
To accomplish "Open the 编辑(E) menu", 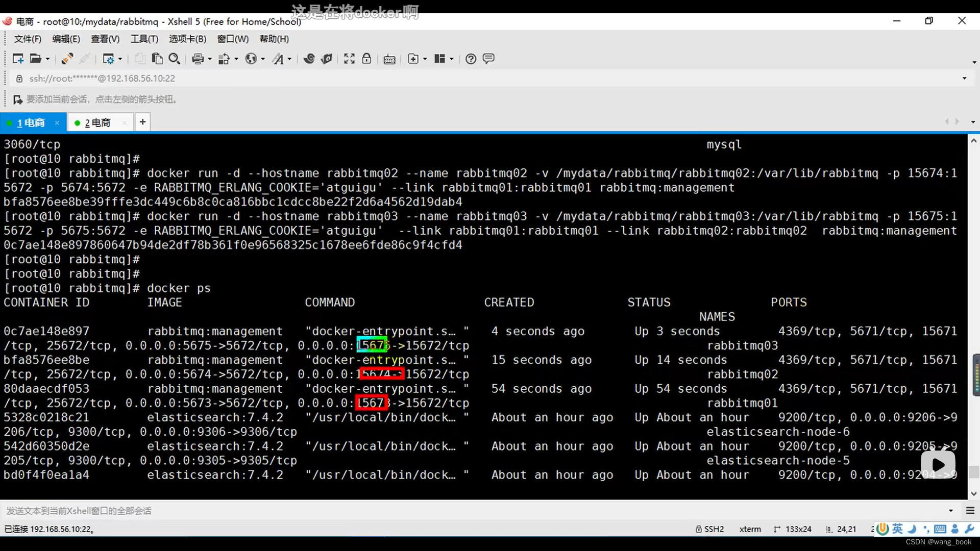I will click(x=66, y=39).
